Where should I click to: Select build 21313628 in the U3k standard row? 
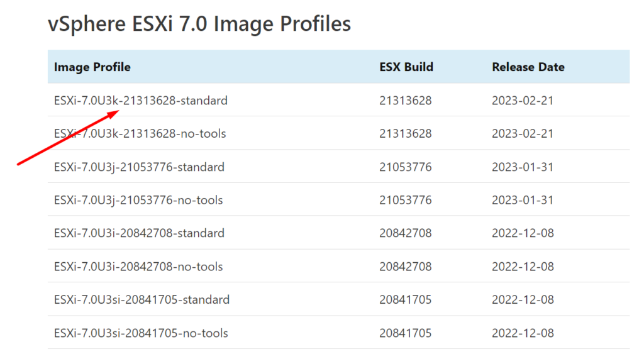point(406,101)
